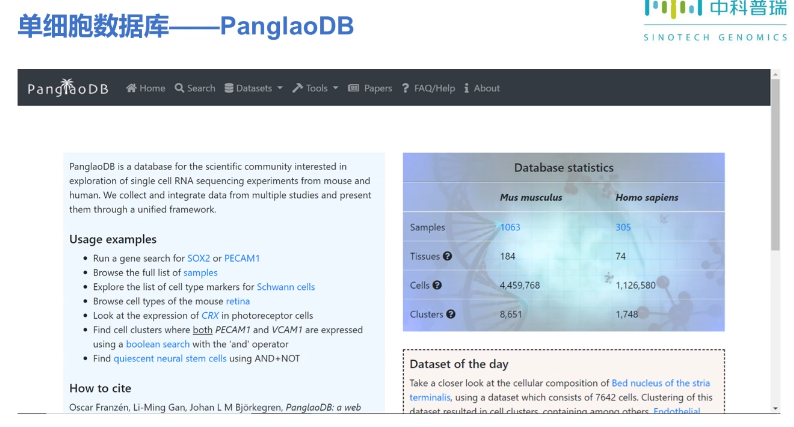Click the Home house icon
This screenshot has height=427, width=794.
[131, 88]
